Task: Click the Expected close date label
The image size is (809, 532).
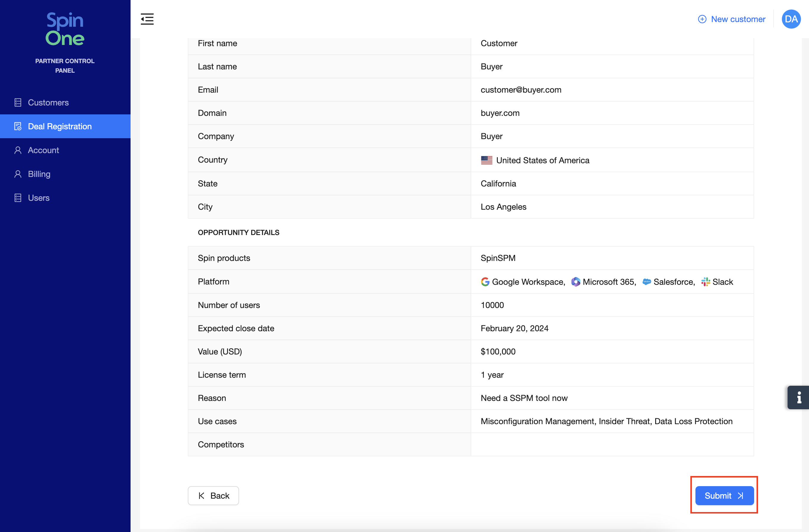Action: click(236, 328)
